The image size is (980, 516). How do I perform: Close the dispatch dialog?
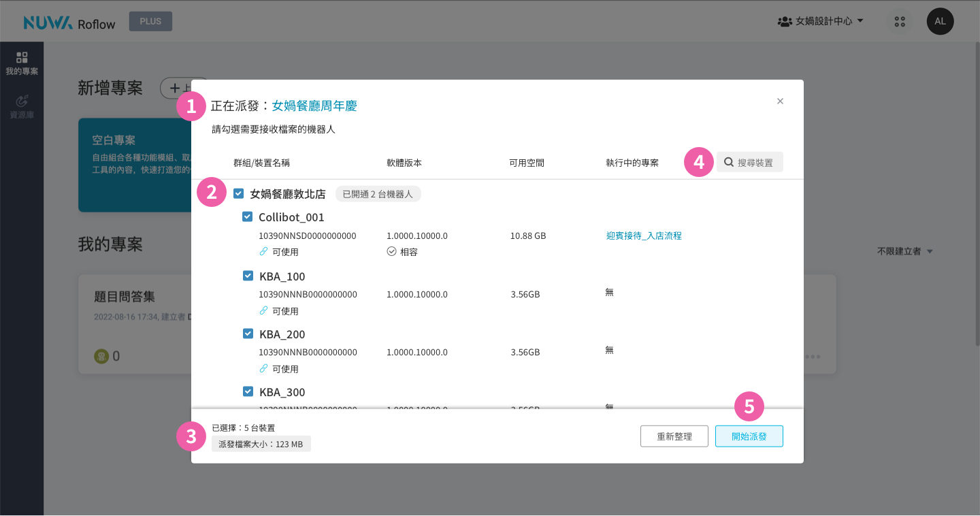tap(780, 101)
